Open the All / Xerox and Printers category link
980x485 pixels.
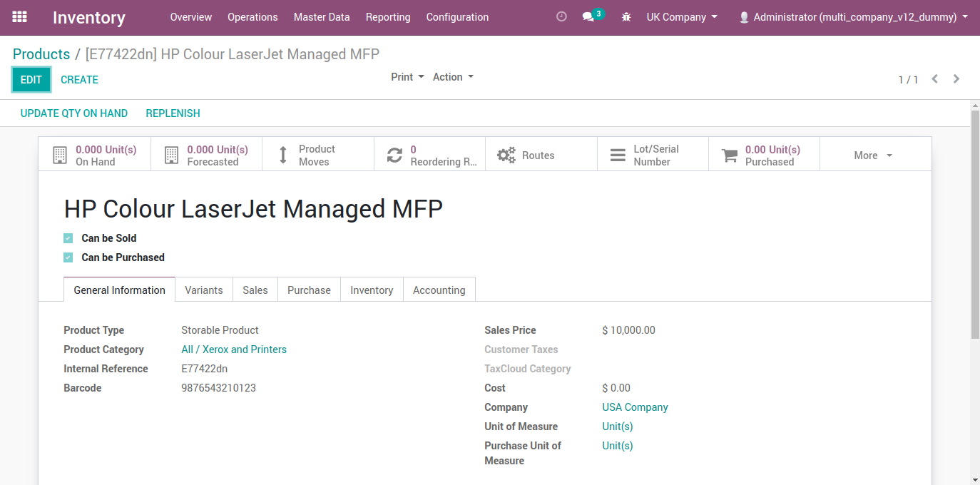(234, 349)
